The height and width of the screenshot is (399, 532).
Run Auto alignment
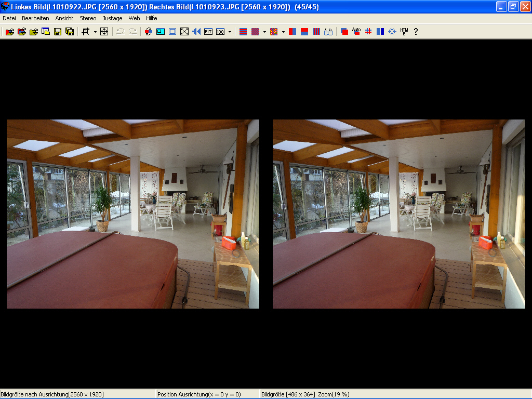(x=356, y=32)
